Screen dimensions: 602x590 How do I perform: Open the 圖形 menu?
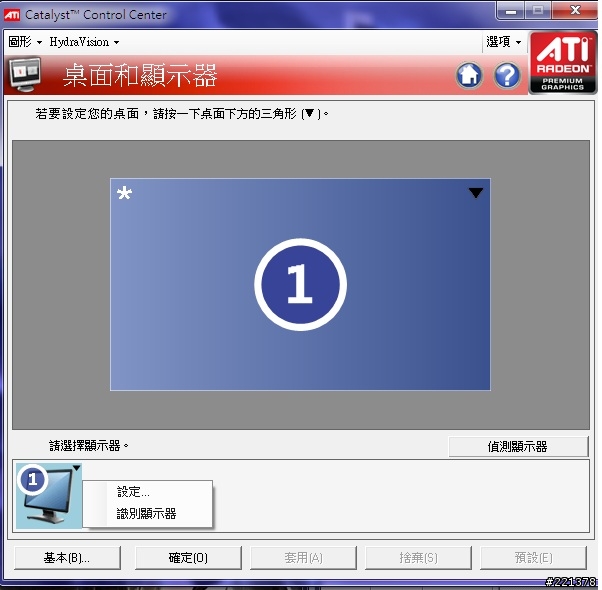point(25,41)
